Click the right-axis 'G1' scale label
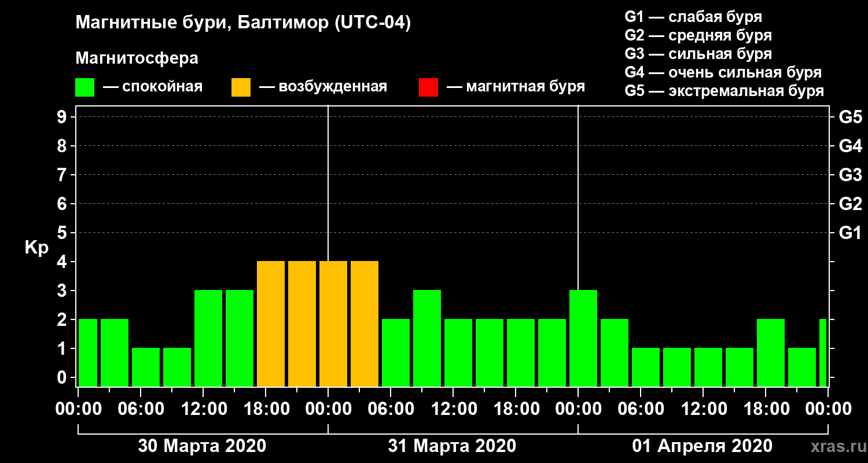868x463 pixels. [851, 233]
